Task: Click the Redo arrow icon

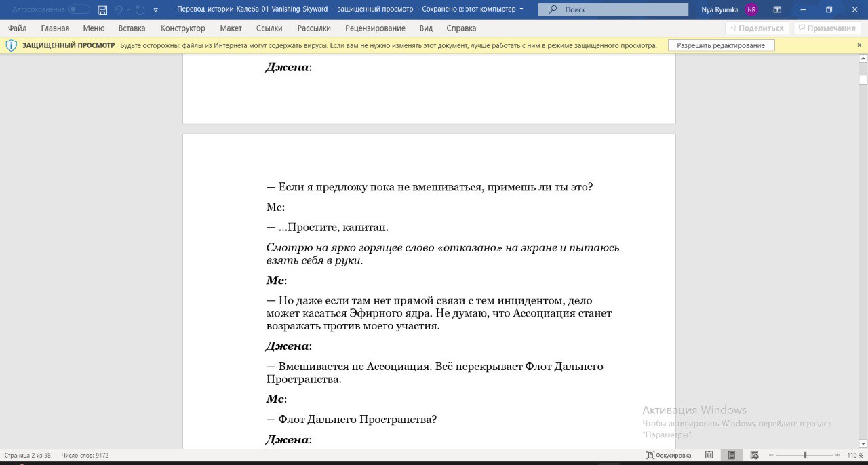Action: click(140, 9)
